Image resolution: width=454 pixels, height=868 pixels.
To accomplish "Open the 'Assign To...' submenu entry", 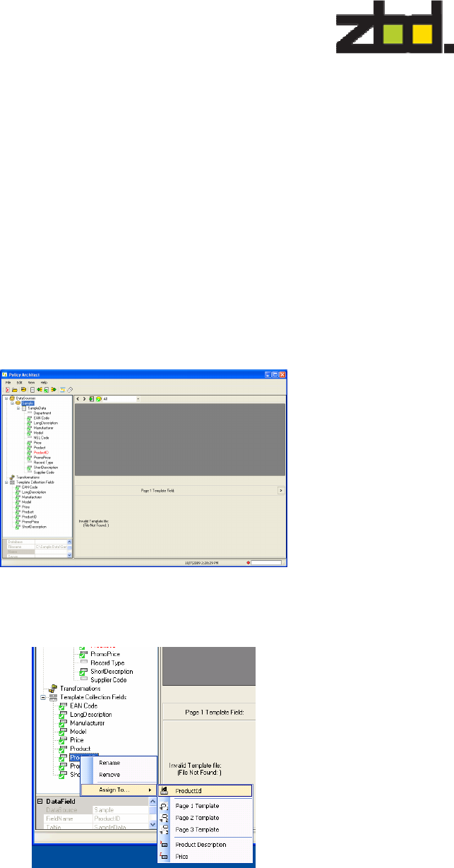I will tap(119, 790).
